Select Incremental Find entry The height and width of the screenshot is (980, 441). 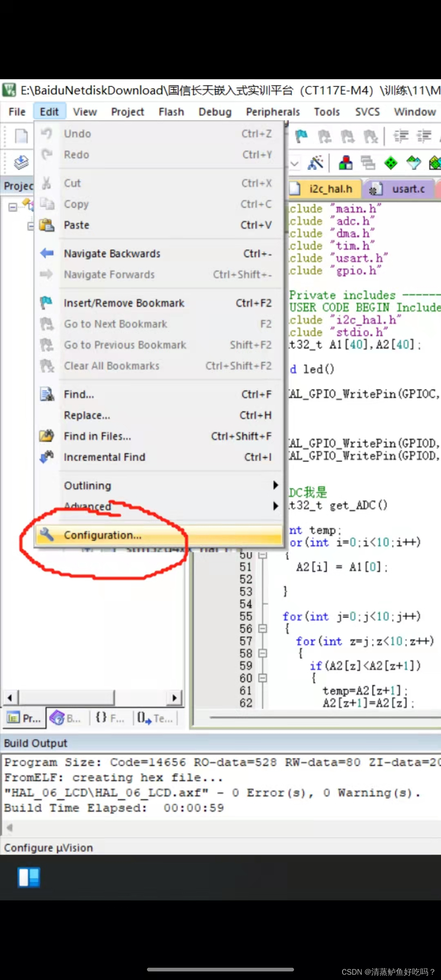[159, 457]
